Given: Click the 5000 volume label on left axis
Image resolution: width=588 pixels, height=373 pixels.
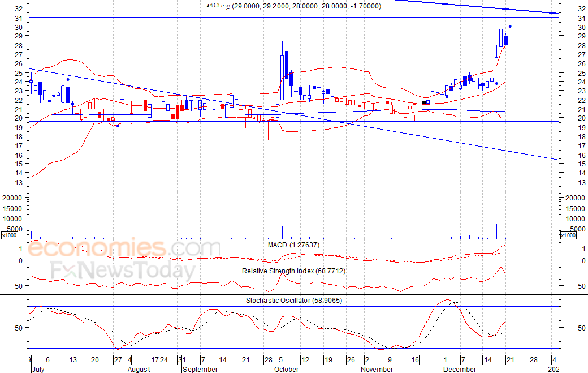Looking at the screenshot, I should point(15,229).
